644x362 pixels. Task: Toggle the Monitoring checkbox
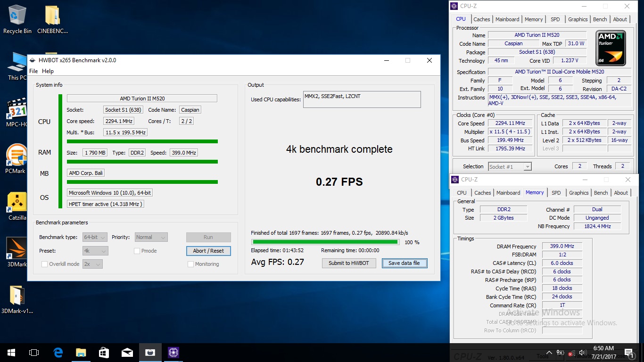[190, 264]
